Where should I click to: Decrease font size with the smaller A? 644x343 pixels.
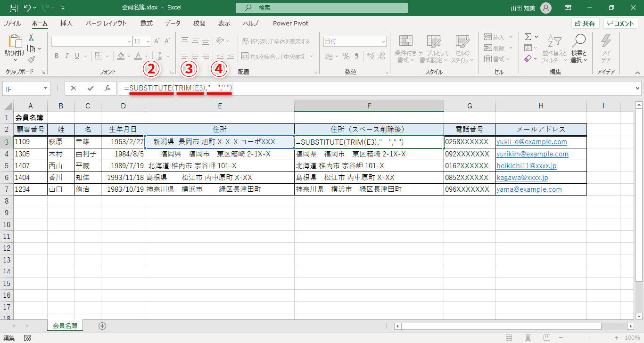(168, 41)
